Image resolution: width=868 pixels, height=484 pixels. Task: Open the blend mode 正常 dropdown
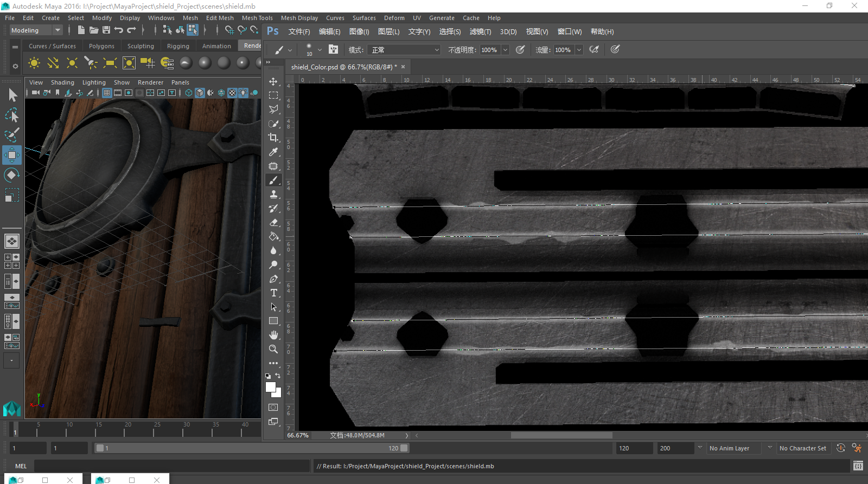pyautogui.click(x=405, y=50)
